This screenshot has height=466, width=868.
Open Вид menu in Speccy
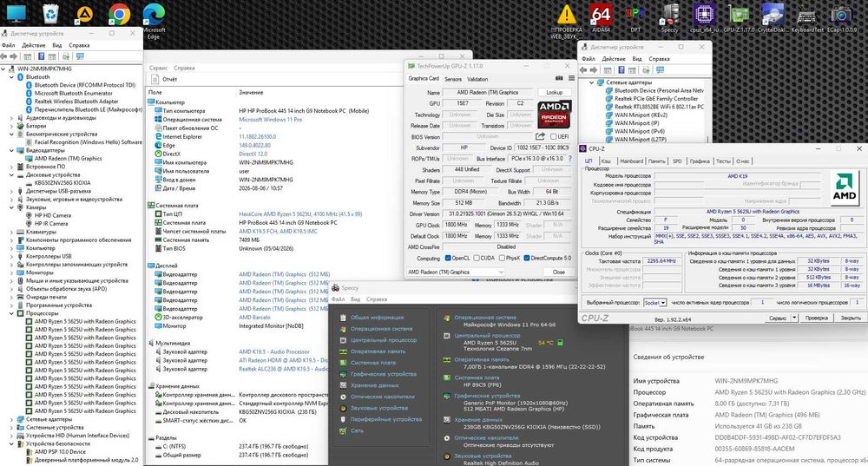tap(355, 299)
